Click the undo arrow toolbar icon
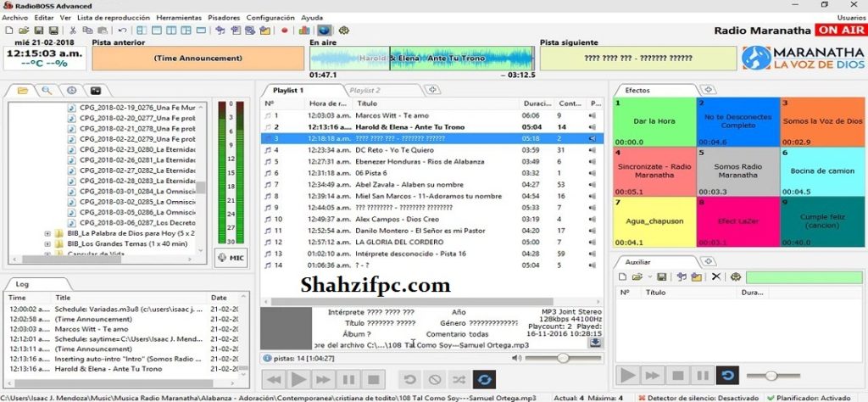 (123, 31)
